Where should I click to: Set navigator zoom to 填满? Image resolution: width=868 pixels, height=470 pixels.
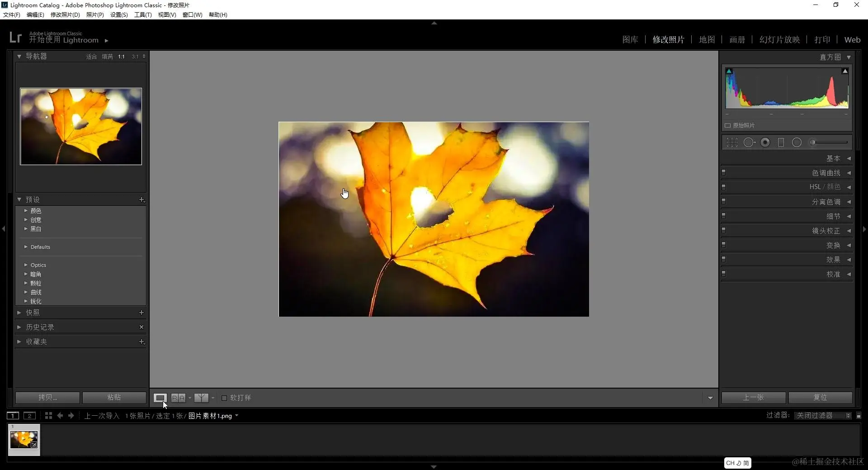(x=107, y=57)
